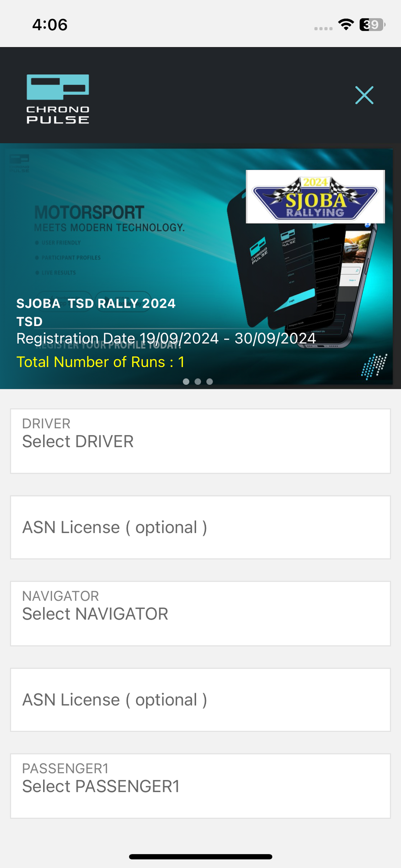Screen dimensions: 401x868
Task: Tap the Registration Date 19/09/2024 - 30/09/2024 text
Action: click(166, 338)
